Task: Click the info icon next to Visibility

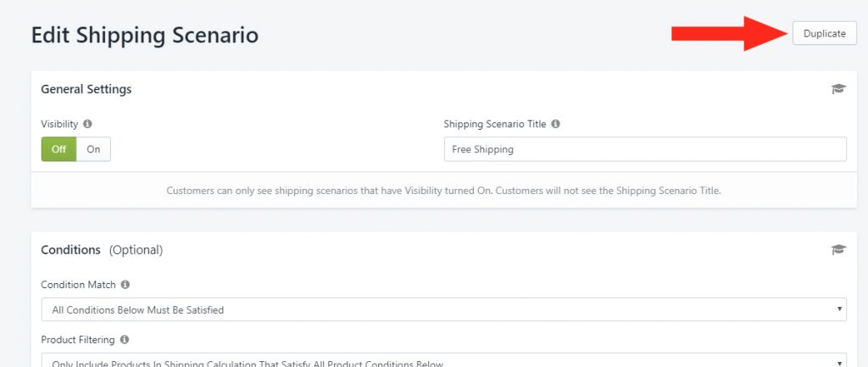Action: [x=87, y=124]
